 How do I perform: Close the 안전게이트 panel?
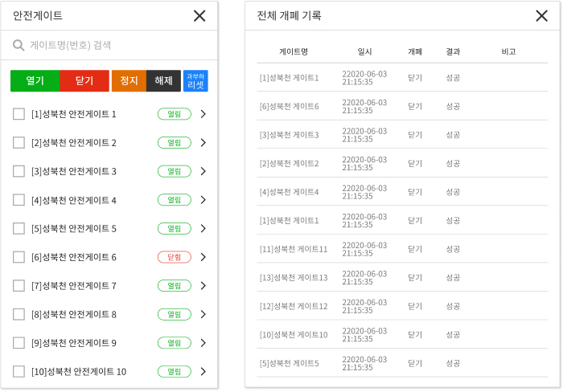[x=199, y=15]
